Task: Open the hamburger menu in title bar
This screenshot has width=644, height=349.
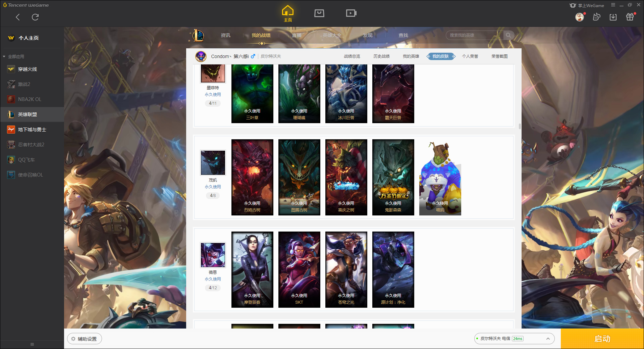Action: tap(613, 5)
